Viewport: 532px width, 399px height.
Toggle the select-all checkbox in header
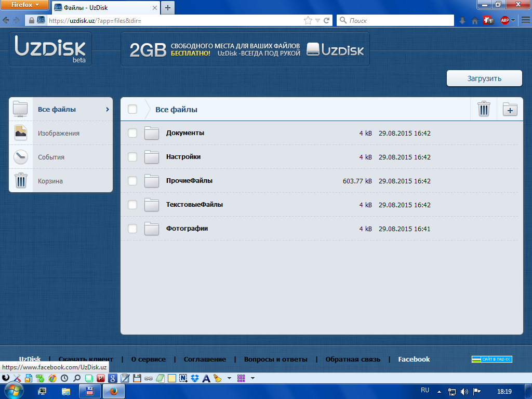(132, 109)
